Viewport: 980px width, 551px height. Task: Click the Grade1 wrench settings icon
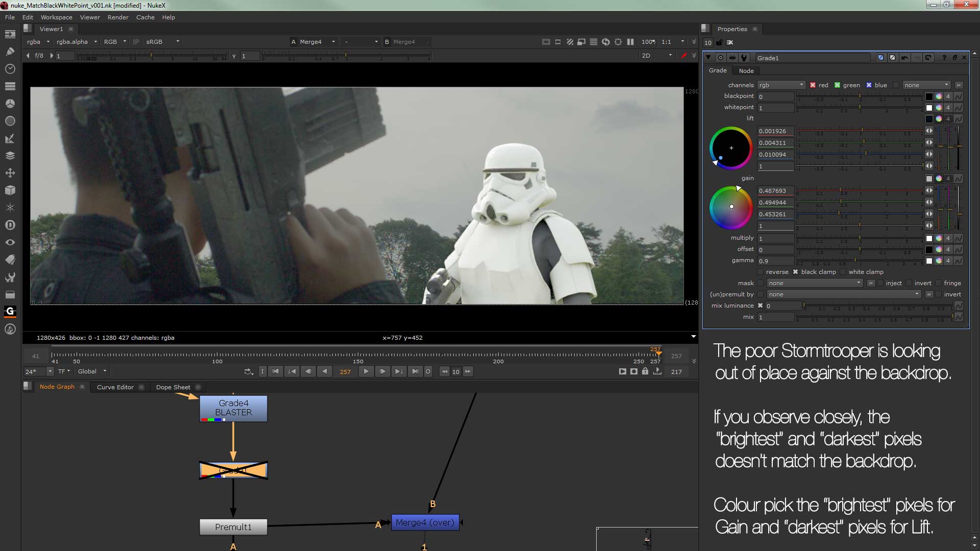point(744,58)
